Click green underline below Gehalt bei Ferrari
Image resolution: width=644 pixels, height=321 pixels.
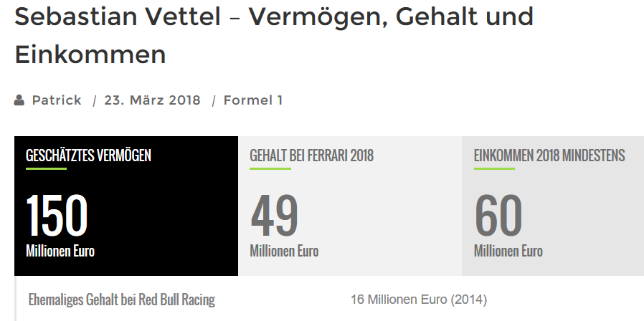tap(270, 169)
